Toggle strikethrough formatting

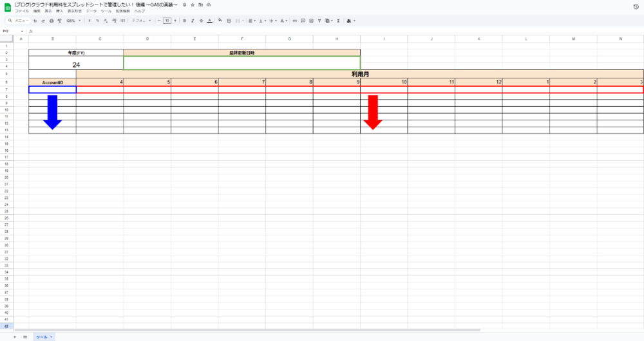(x=201, y=21)
